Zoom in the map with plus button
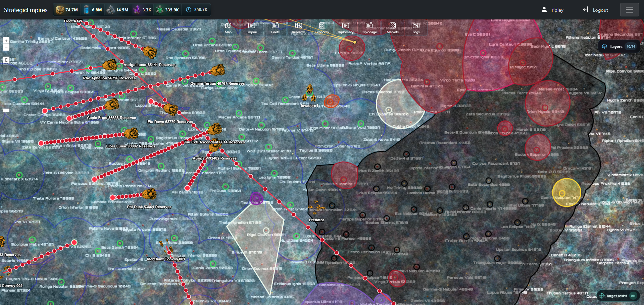This screenshot has height=305, width=644. tap(6, 41)
